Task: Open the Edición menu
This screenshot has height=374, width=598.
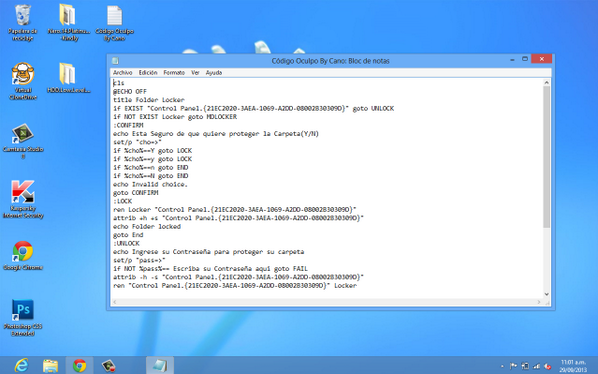Action: (x=148, y=72)
